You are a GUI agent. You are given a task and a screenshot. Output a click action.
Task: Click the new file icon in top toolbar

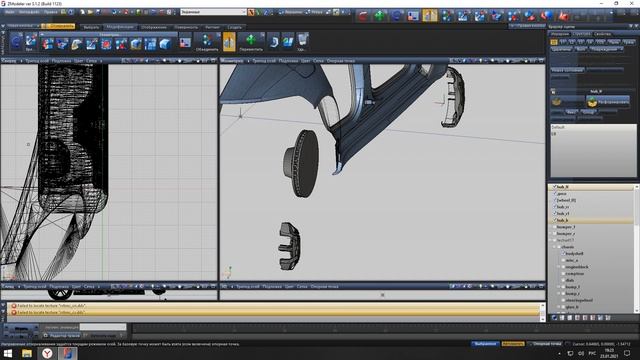tap(83, 12)
